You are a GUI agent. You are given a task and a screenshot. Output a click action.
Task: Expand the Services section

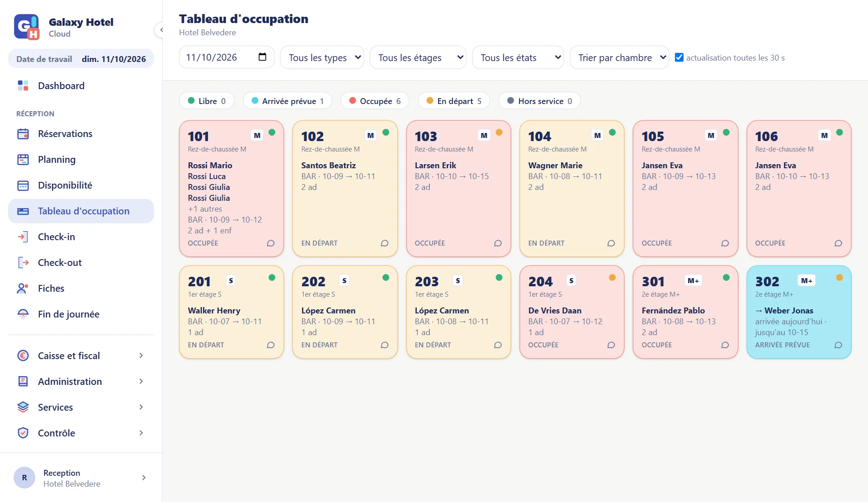pos(81,407)
